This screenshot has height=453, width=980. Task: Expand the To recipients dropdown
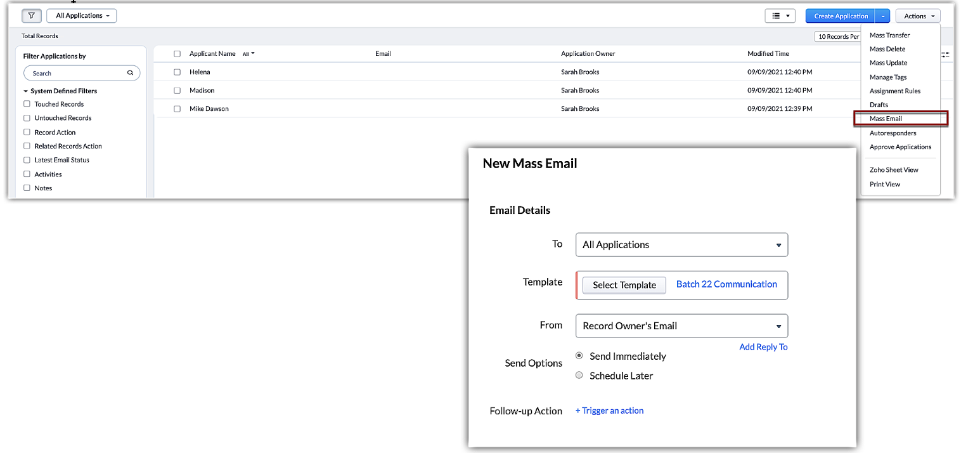tap(681, 245)
